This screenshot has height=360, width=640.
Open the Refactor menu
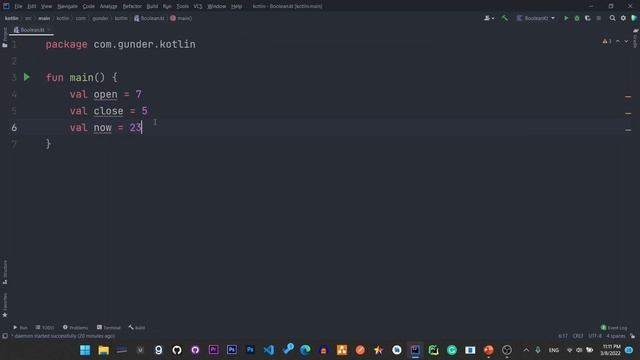pos(132,6)
